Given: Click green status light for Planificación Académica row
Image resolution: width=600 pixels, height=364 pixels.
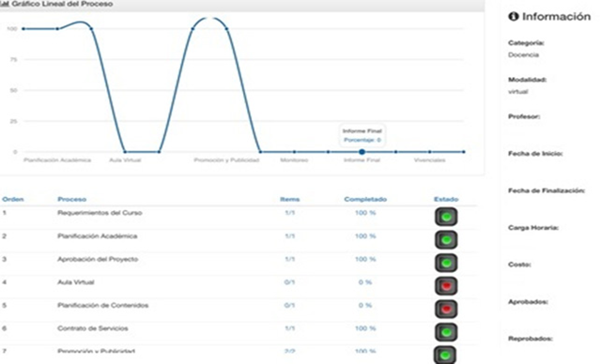Looking at the screenshot, I should [x=446, y=240].
